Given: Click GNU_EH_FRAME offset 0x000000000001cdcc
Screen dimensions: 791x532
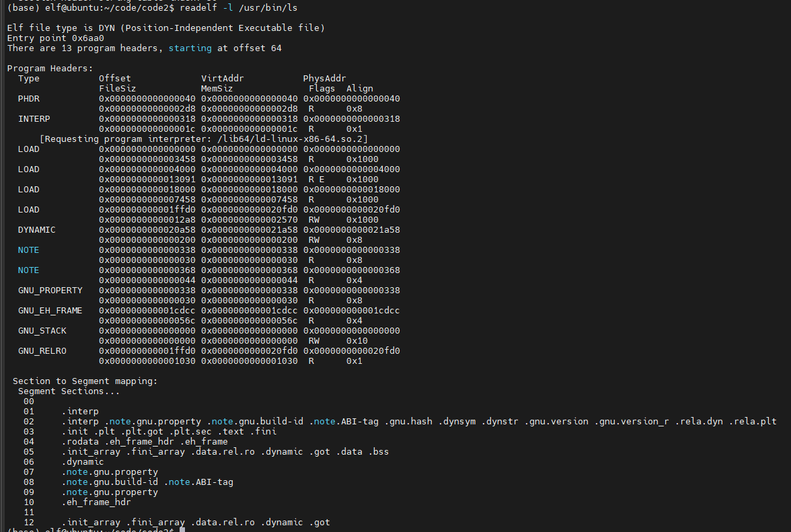Looking at the screenshot, I should 147,311.
